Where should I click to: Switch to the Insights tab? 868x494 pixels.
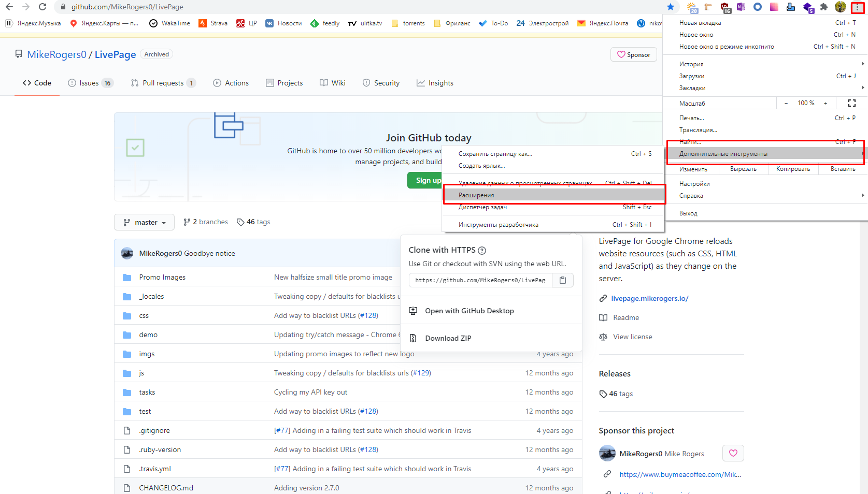(x=435, y=83)
